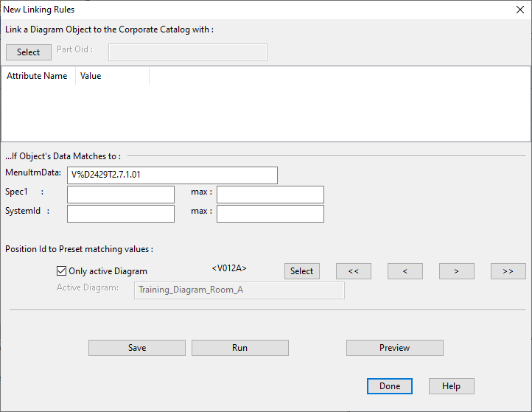Click the SystemId max input field

point(270,214)
